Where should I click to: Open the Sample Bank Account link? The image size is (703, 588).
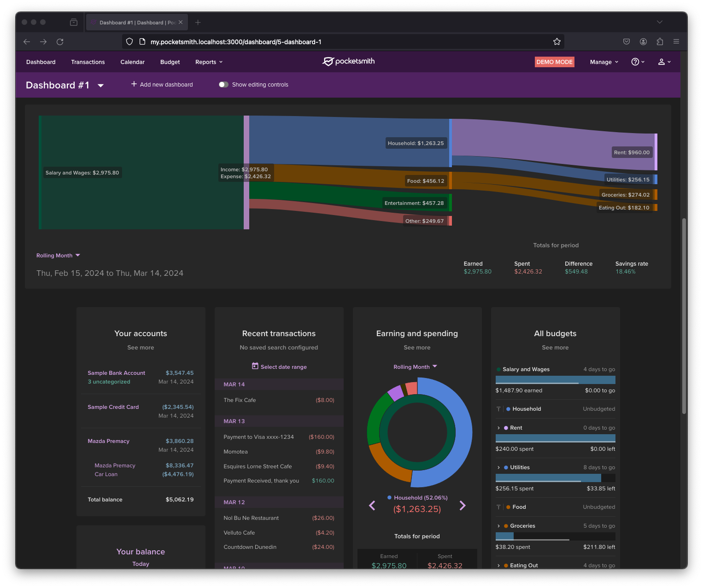click(x=116, y=373)
